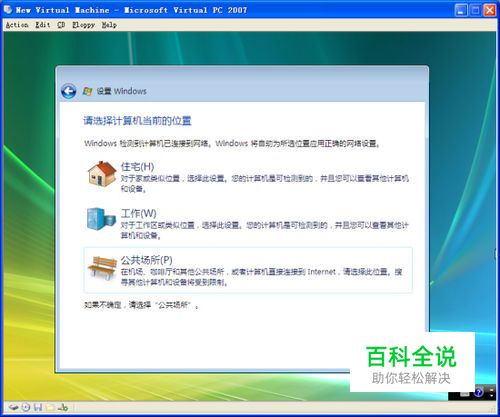
Task: Click the 请选择计算机当前的位置 heading
Action: pos(137,121)
